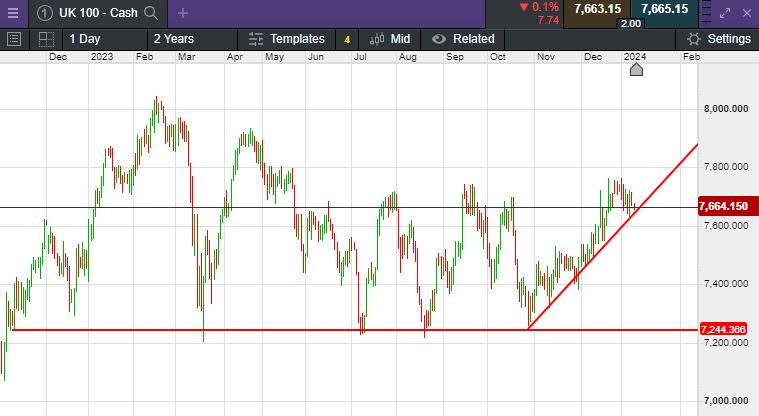Image resolution: width=759 pixels, height=416 pixels.
Task: Open the list panel icon in the toolbar
Action: (14, 39)
